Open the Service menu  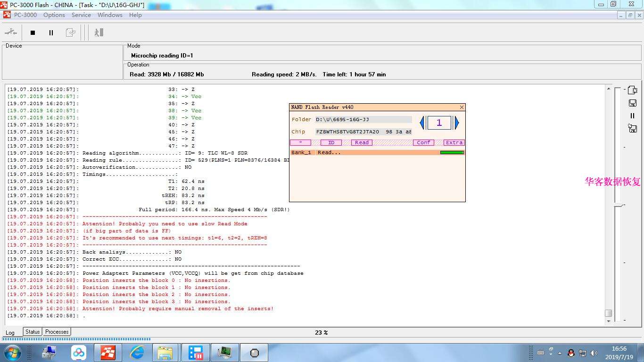[x=81, y=15]
